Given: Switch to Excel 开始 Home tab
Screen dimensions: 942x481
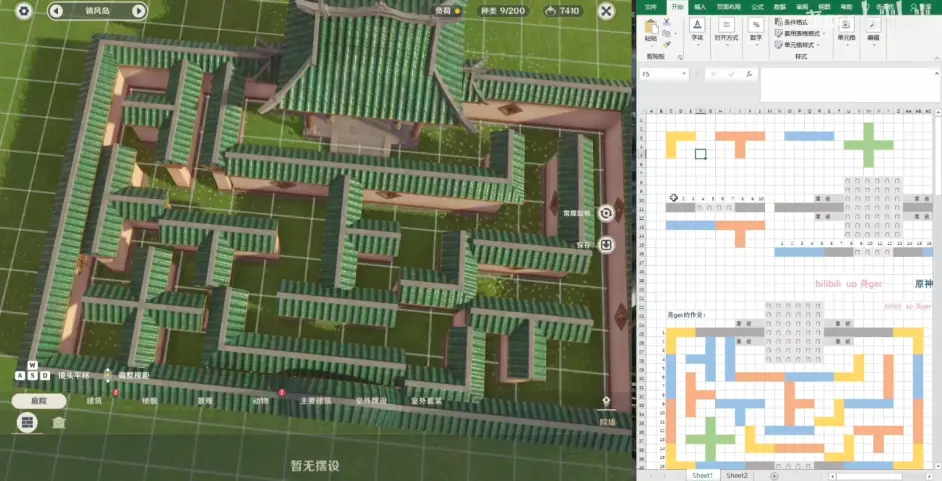Looking at the screenshot, I should click(x=677, y=7).
